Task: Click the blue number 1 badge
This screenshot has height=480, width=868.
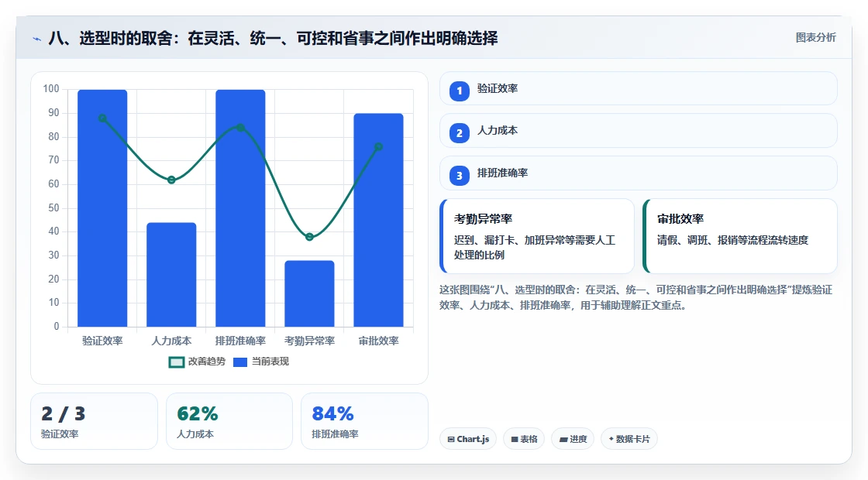Action: click(x=459, y=91)
